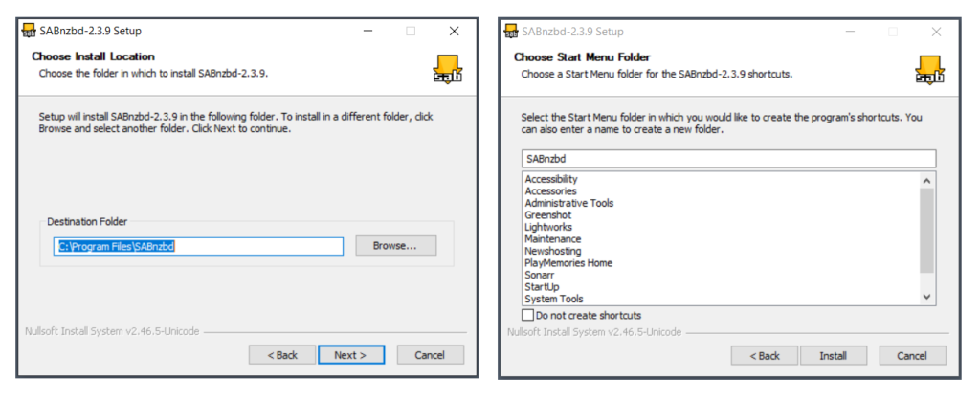The width and height of the screenshot is (980, 402).
Task: Select Maintenance in the folder list
Action: tap(552, 239)
